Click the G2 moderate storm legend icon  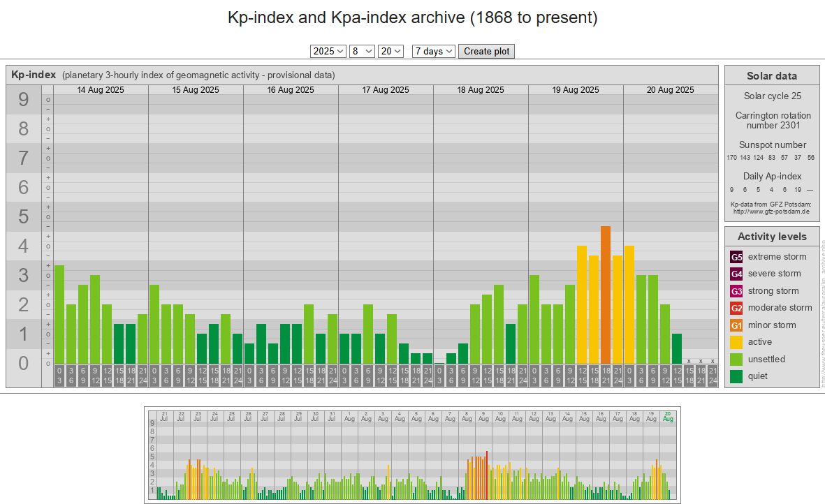tap(736, 308)
